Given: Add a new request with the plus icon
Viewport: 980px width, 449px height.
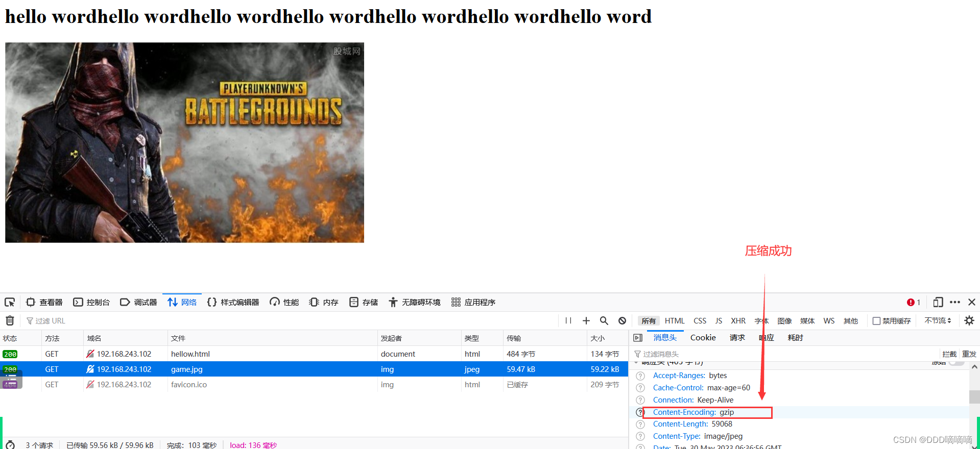Looking at the screenshot, I should 586,320.
